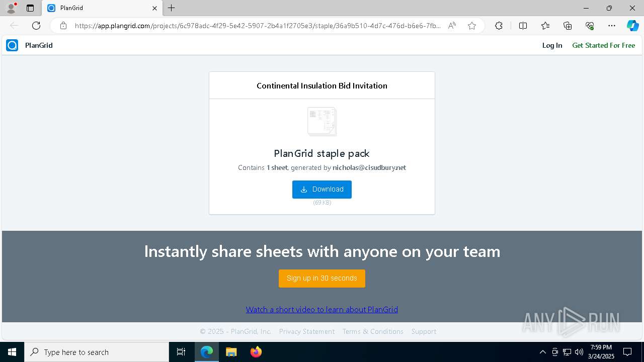Open Copilot sidebar icon
This screenshot has width=644, height=362.
[x=632, y=26]
